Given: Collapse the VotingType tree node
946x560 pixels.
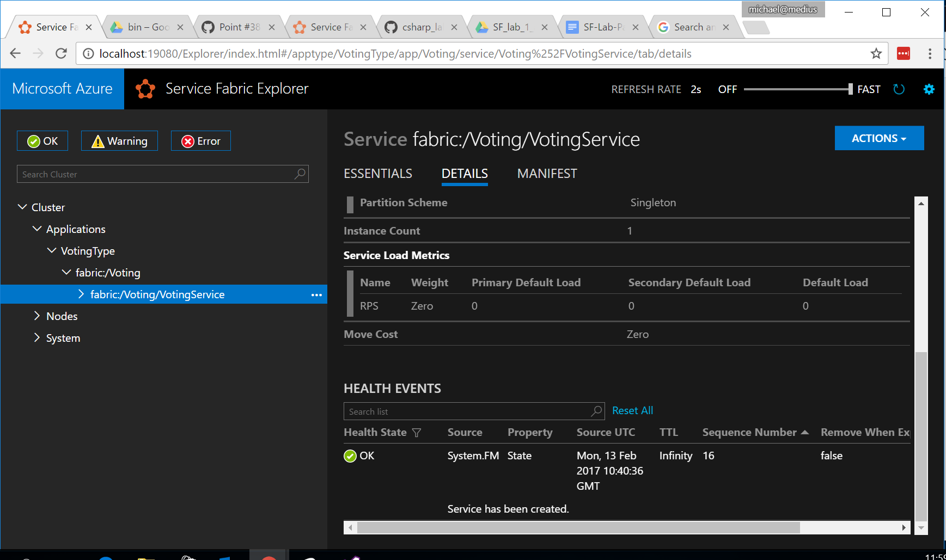Looking at the screenshot, I should click(x=52, y=250).
